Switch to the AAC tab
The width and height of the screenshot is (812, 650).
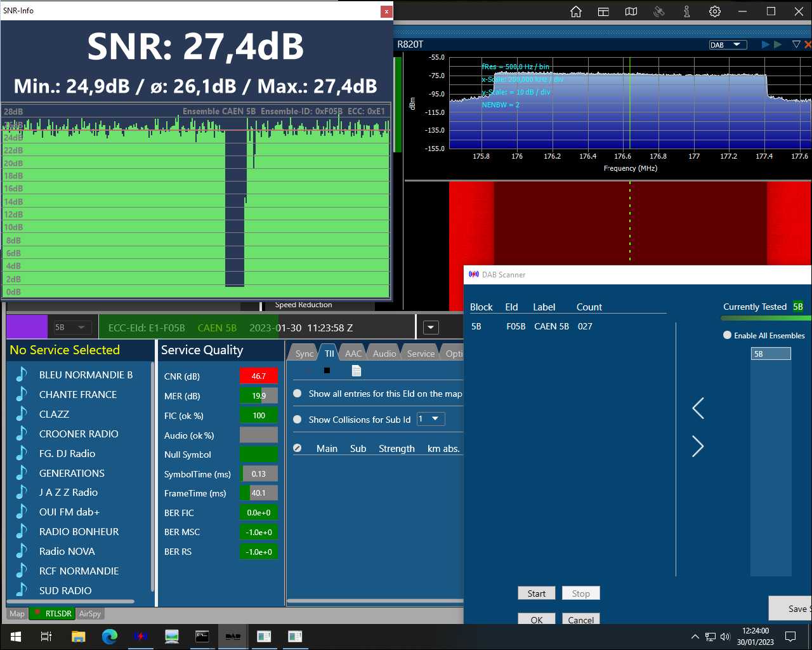coord(353,354)
